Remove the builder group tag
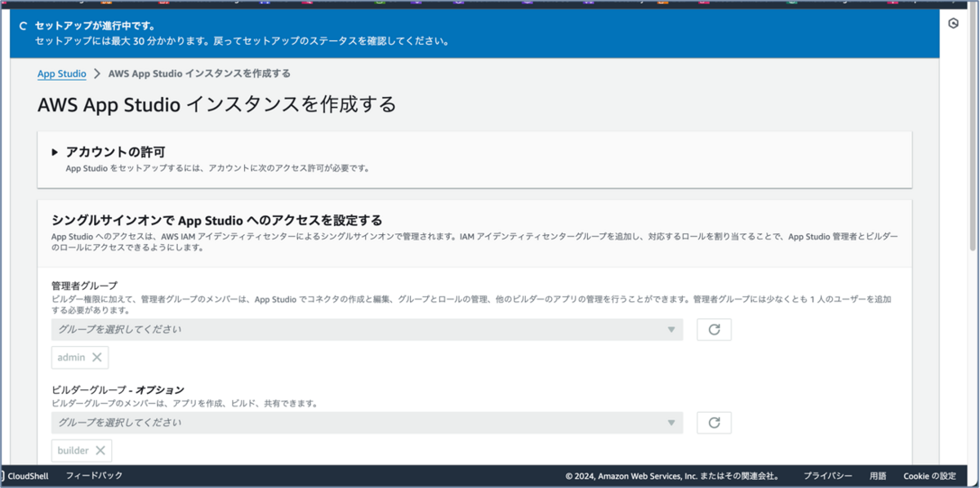Screen dimensions: 980x488 100,450
